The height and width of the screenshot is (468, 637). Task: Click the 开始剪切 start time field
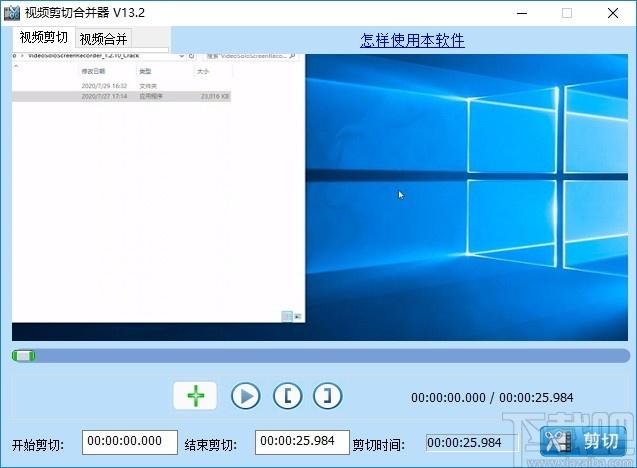coord(130,442)
